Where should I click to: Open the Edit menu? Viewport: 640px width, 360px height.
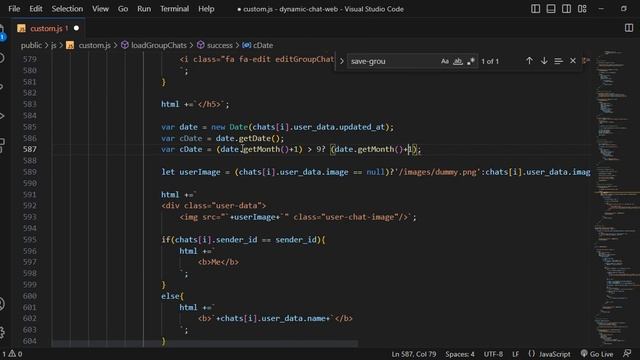(36, 9)
